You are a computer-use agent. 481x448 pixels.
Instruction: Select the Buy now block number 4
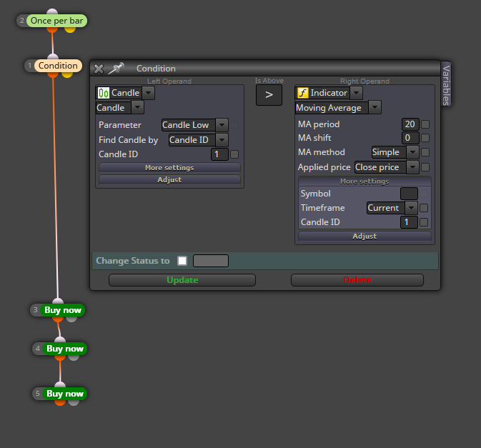click(65, 349)
